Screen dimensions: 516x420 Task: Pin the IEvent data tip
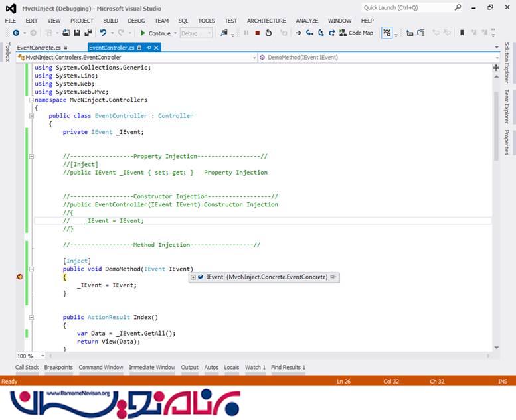click(333, 277)
